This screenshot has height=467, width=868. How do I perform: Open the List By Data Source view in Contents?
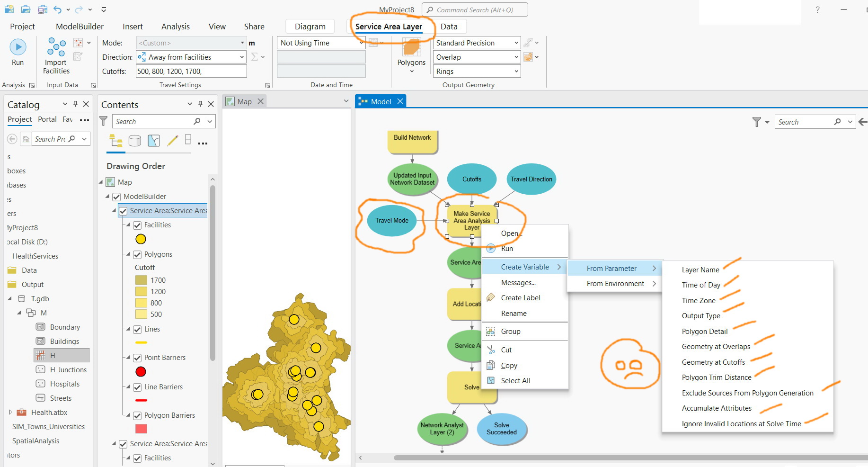pos(135,140)
